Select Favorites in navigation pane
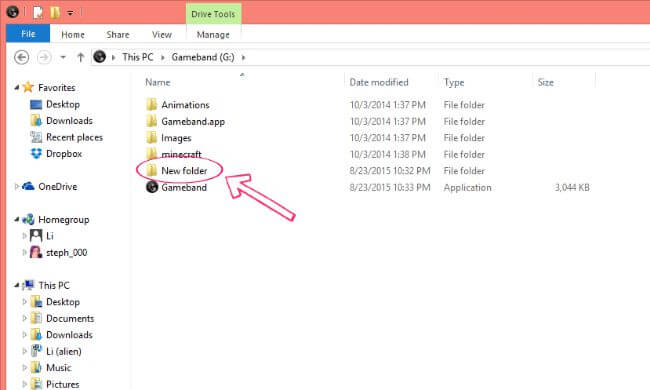650x390 pixels. coord(56,87)
